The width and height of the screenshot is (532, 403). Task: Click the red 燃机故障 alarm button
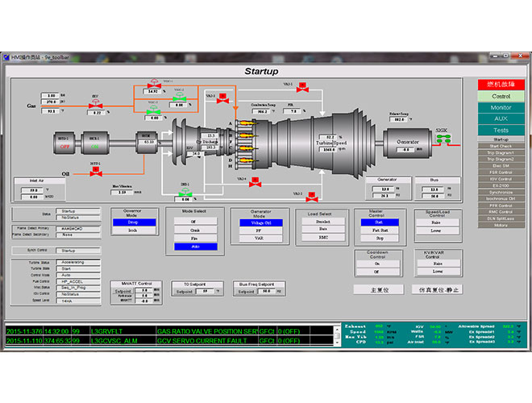pos(501,85)
